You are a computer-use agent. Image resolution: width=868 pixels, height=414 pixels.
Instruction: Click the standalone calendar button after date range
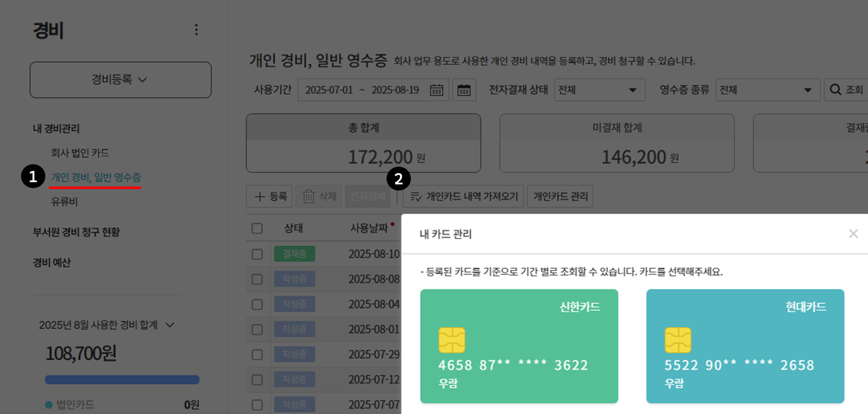point(464,90)
